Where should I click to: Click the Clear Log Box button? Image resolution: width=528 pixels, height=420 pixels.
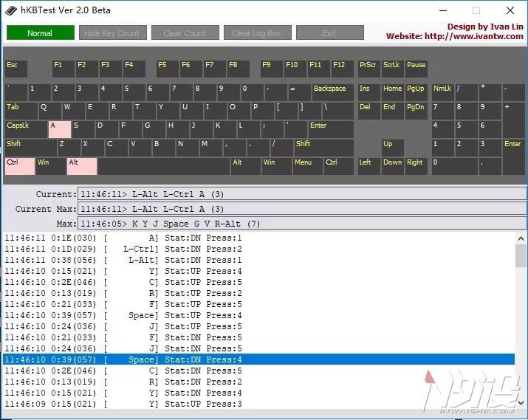click(x=258, y=33)
